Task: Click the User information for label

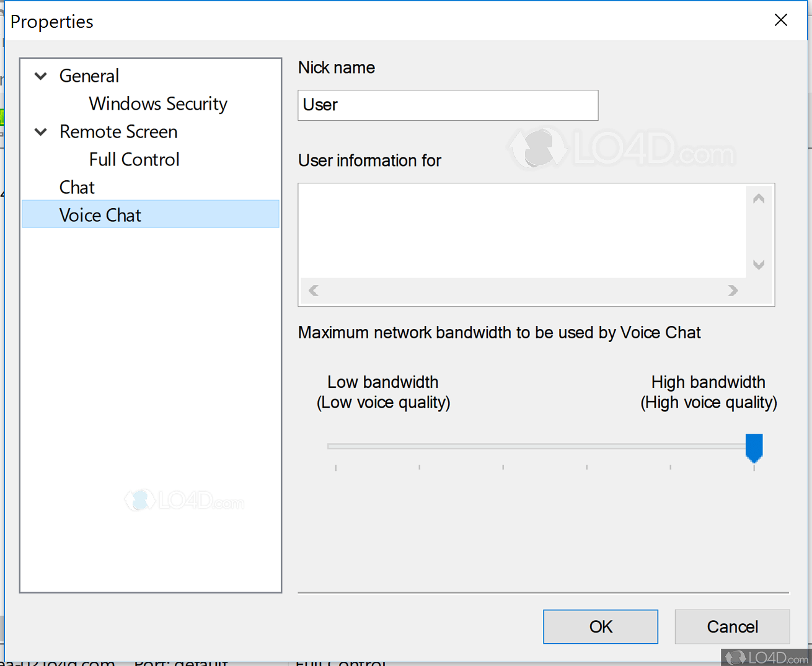Action: (x=369, y=160)
